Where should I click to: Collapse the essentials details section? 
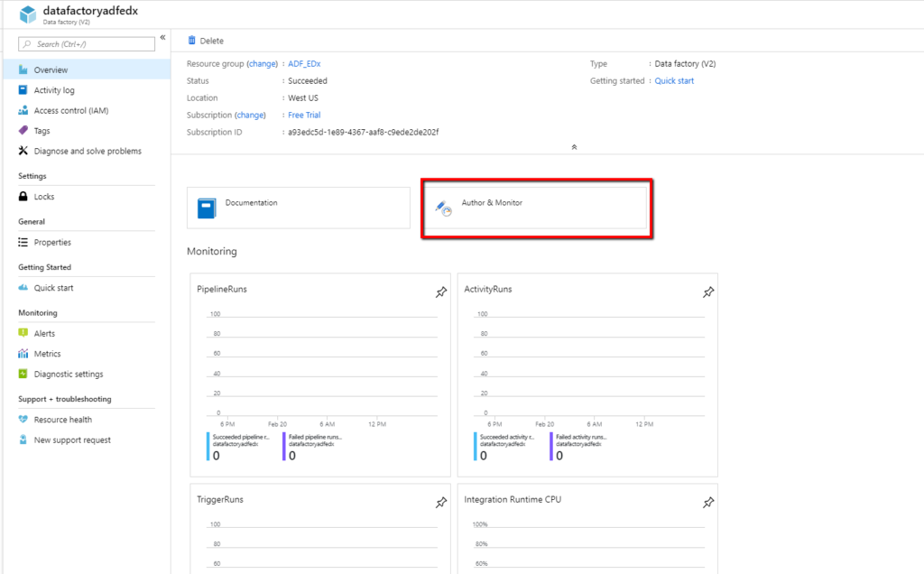(574, 147)
